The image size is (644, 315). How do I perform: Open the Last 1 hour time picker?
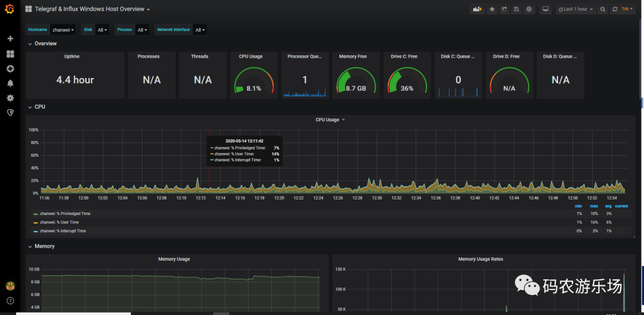575,9
